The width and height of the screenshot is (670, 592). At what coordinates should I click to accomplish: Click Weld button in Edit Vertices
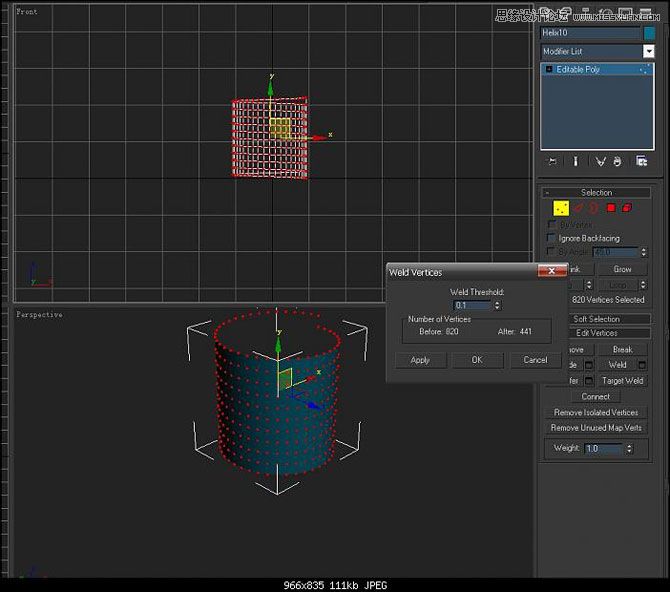[x=617, y=365]
